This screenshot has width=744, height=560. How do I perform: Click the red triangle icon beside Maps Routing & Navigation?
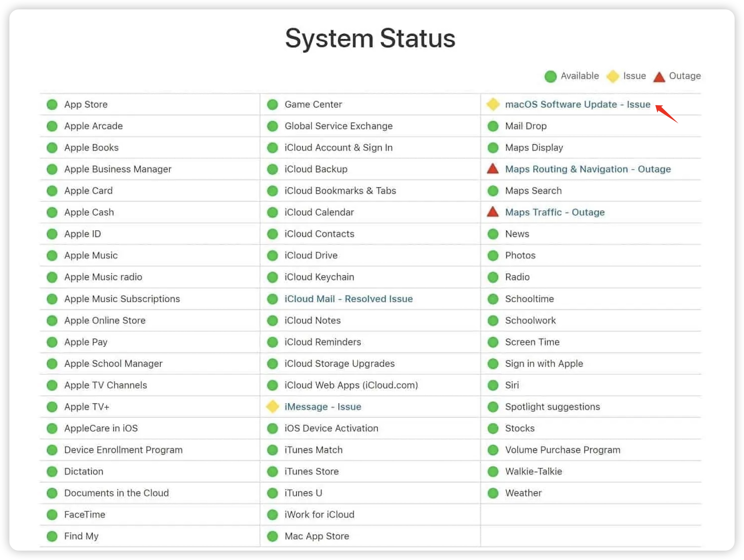(493, 168)
